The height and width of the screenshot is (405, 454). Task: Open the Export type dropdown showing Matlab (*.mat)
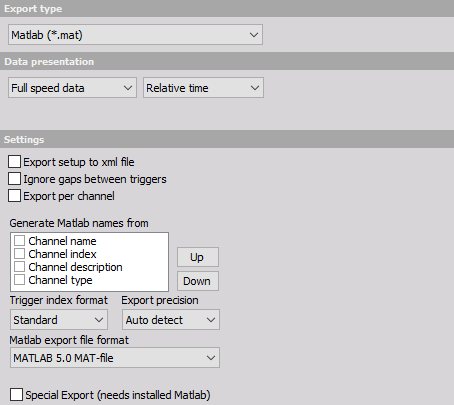[135, 35]
